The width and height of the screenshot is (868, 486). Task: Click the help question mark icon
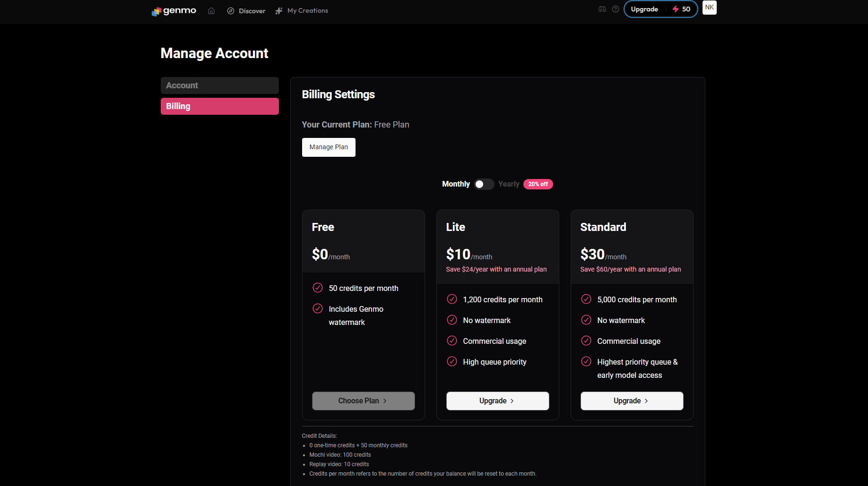616,9
